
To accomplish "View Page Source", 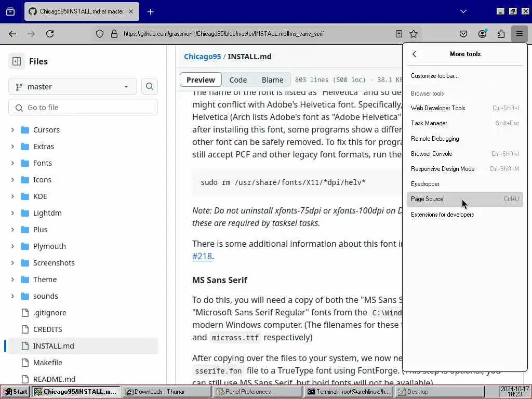I will point(465,199).
